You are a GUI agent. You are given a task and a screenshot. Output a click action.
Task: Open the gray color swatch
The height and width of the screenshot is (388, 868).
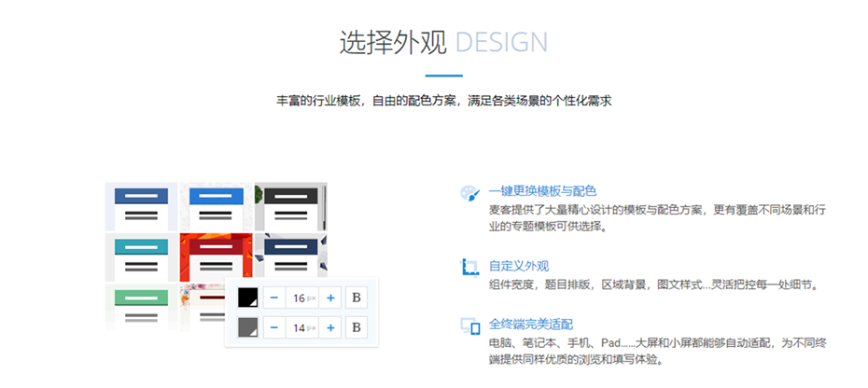click(248, 327)
